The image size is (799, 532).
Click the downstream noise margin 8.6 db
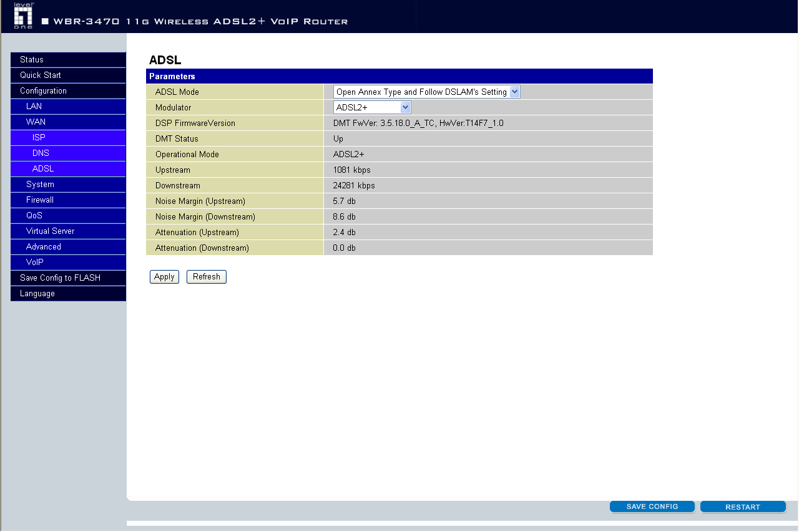[345, 217]
